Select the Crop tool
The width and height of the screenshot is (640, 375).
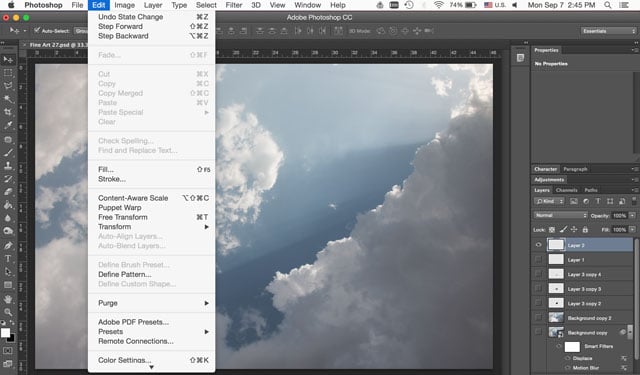coord(8,112)
